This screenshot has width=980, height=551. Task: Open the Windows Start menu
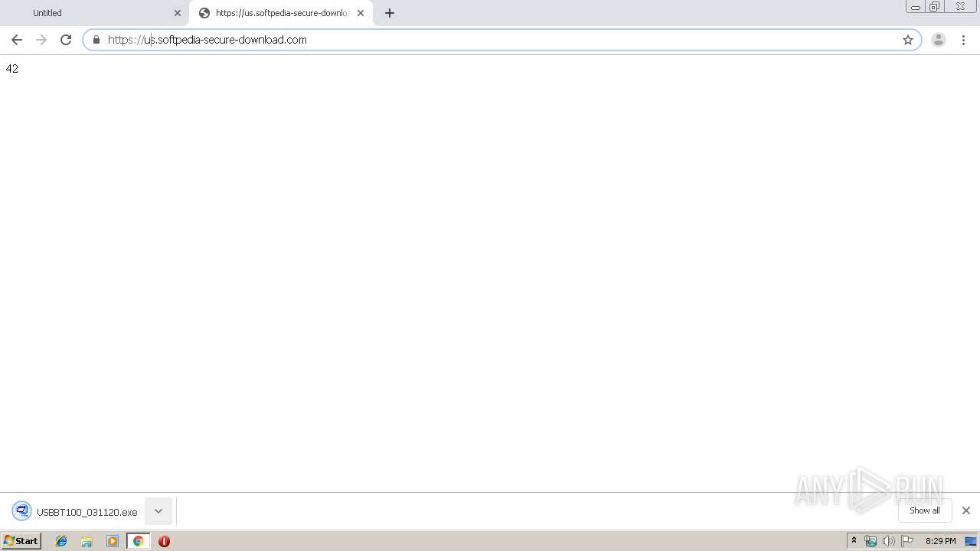[x=21, y=541]
